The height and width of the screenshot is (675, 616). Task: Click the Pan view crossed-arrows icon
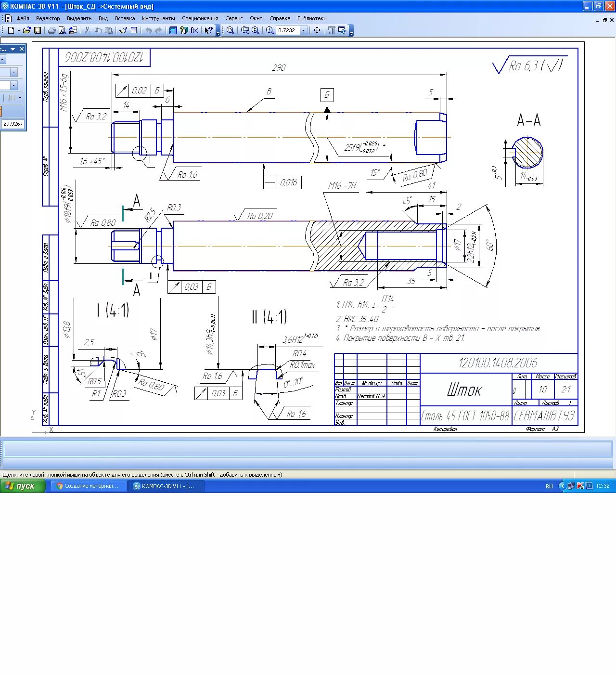point(317,30)
